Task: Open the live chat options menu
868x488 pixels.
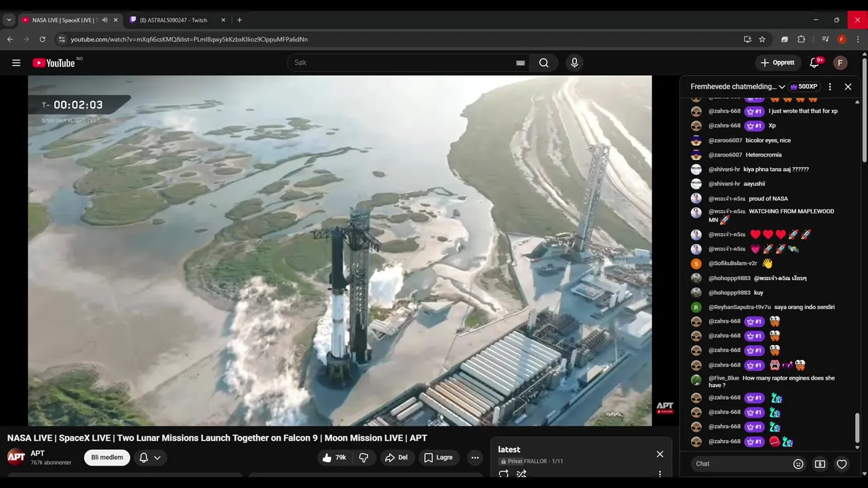Action: (x=829, y=87)
